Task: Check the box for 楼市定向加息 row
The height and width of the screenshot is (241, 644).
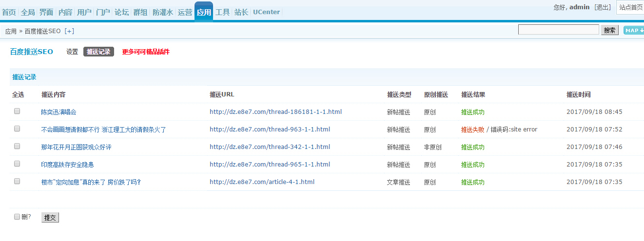Action: pyautogui.click(x=17, y=181)
